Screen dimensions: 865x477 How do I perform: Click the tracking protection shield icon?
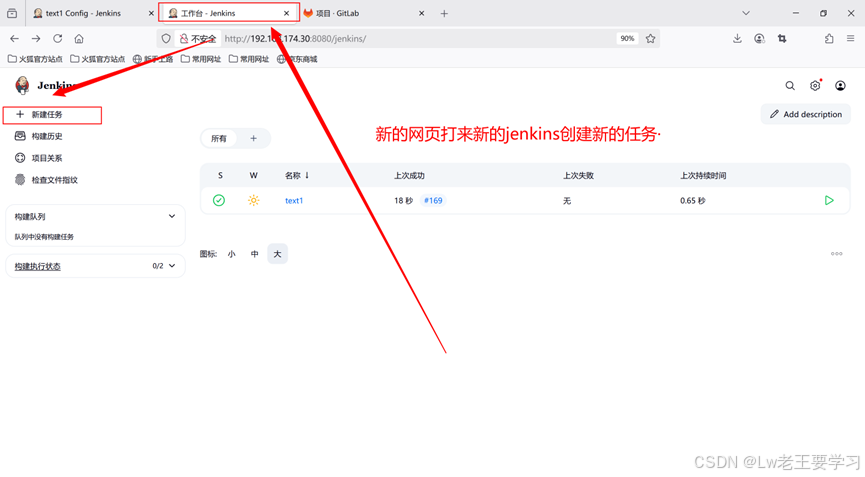[x=166, y=39]
